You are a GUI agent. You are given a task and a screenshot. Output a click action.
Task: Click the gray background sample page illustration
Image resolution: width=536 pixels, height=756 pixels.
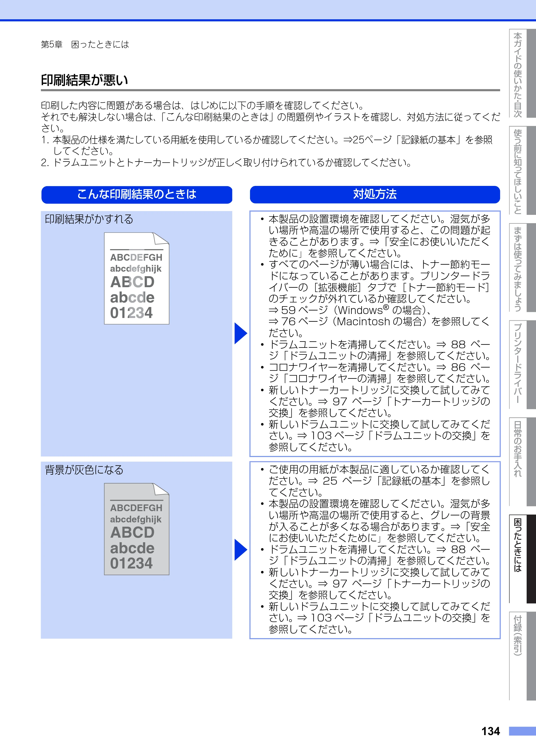(x=137, y=529)
